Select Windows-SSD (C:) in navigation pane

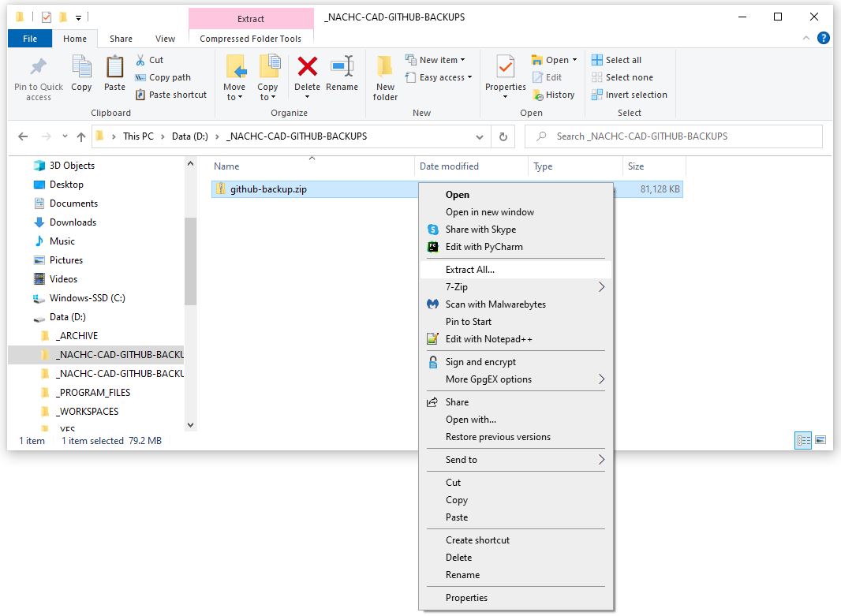pyautogui.click(x=87, y=298)
